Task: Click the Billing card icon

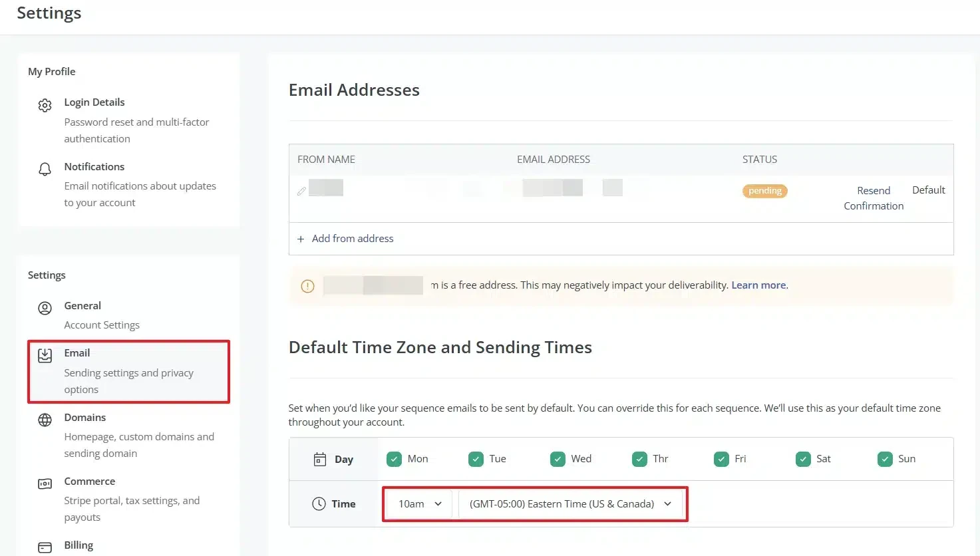Action: tap(45, 547)
